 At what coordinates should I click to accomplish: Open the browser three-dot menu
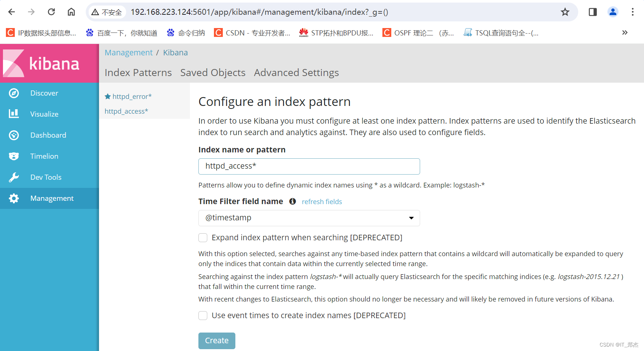click(x=633, y=12)
